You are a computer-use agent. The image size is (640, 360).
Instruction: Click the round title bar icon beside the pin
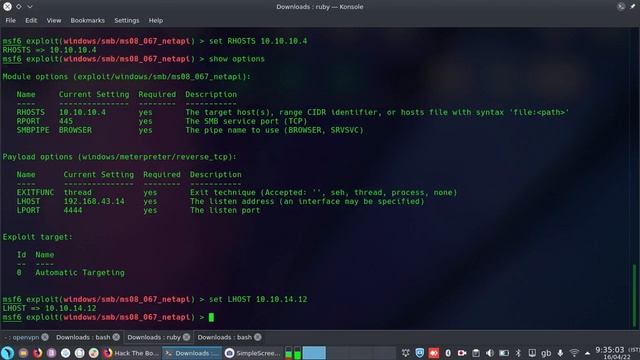(621, 7)
